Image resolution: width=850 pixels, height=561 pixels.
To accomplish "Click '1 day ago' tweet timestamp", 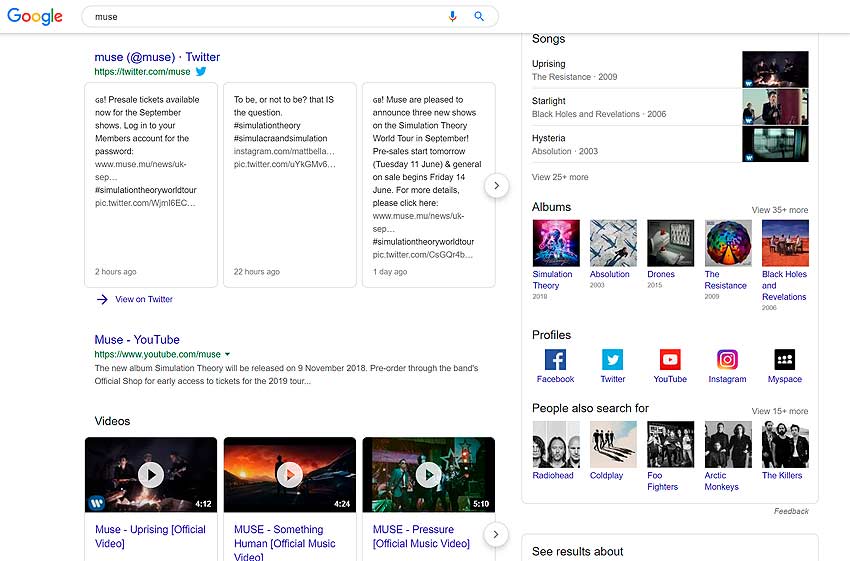I will (390, 272).
